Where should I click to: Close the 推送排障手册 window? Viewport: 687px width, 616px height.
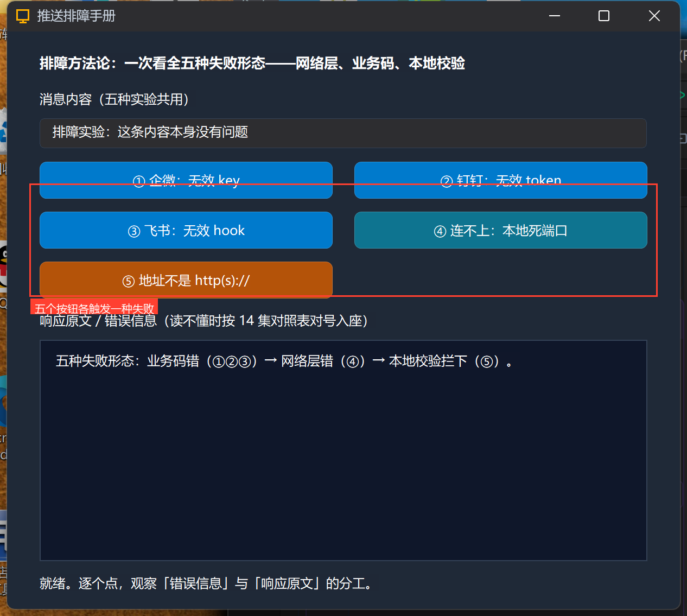pyautogui.click(x=654, y=16)
